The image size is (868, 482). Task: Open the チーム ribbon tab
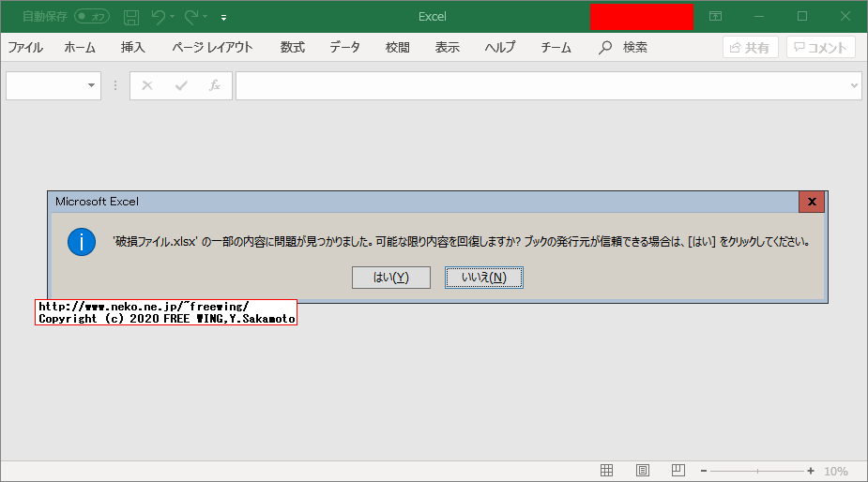tap(556, 48)
